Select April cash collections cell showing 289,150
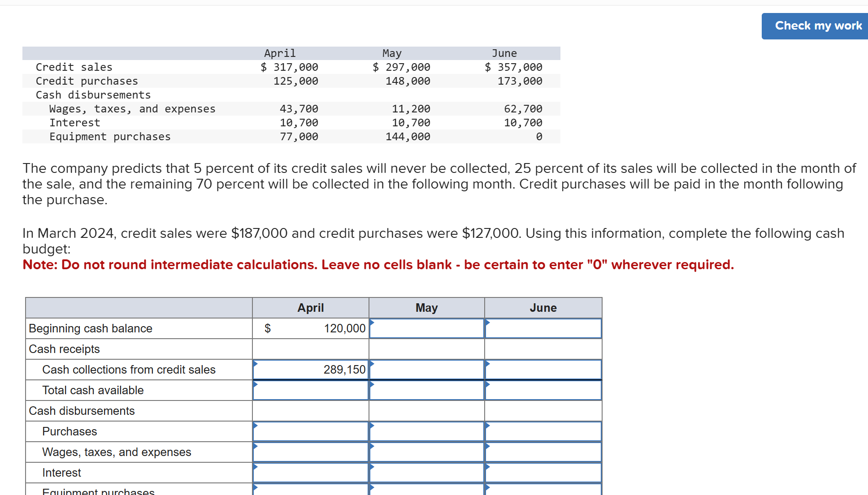 pyautogui.click(x=310, y=370)
